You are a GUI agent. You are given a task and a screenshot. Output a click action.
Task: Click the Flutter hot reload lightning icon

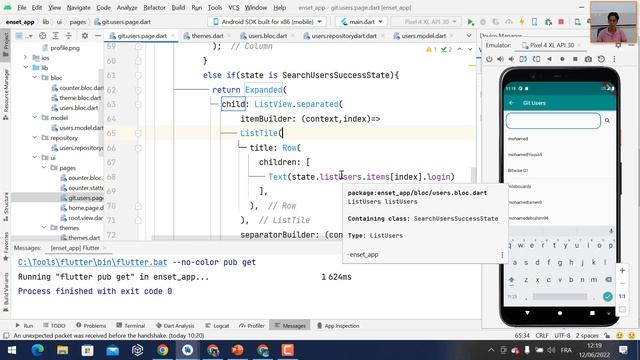point(521,22)
